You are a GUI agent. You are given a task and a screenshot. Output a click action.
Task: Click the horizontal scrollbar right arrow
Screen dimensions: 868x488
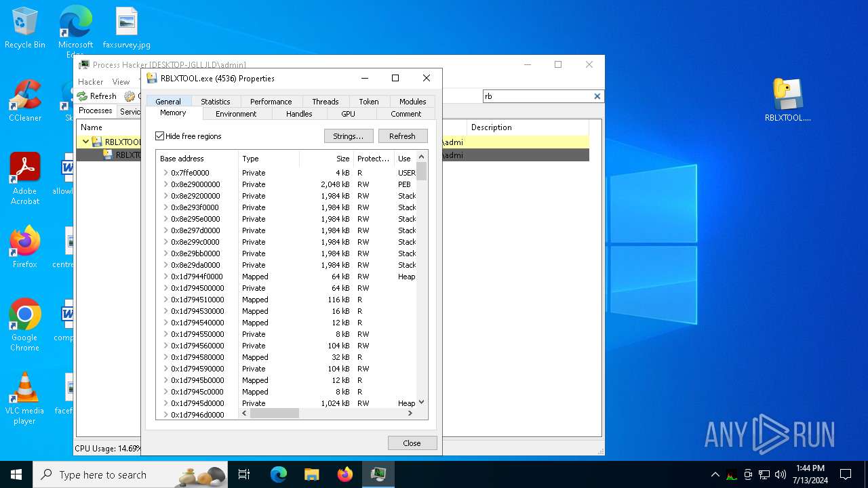pyautogui.click(x=410, y=413)
